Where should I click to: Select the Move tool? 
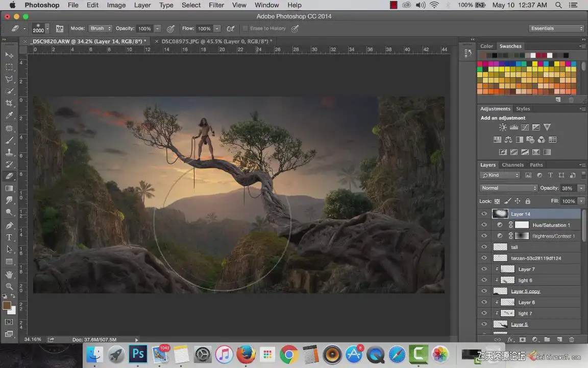pyautogui.click(x=9, y=55)
